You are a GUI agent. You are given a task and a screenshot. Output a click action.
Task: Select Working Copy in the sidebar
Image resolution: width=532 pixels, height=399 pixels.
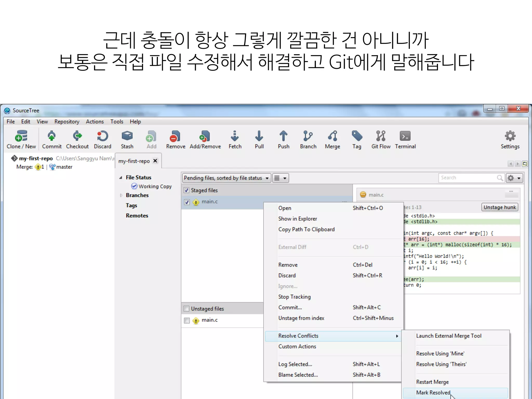click(155, 187)
